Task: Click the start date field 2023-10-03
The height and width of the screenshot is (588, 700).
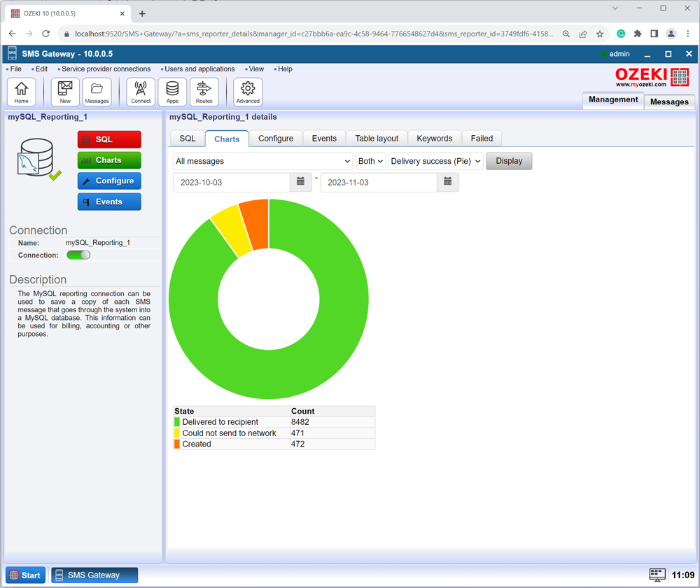Action: (232, 182)
